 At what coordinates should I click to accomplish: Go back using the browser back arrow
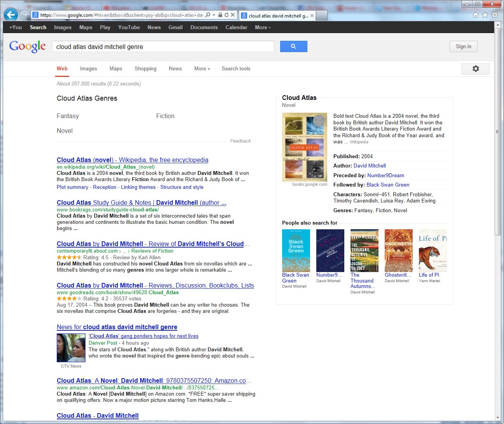click(10, 15)
